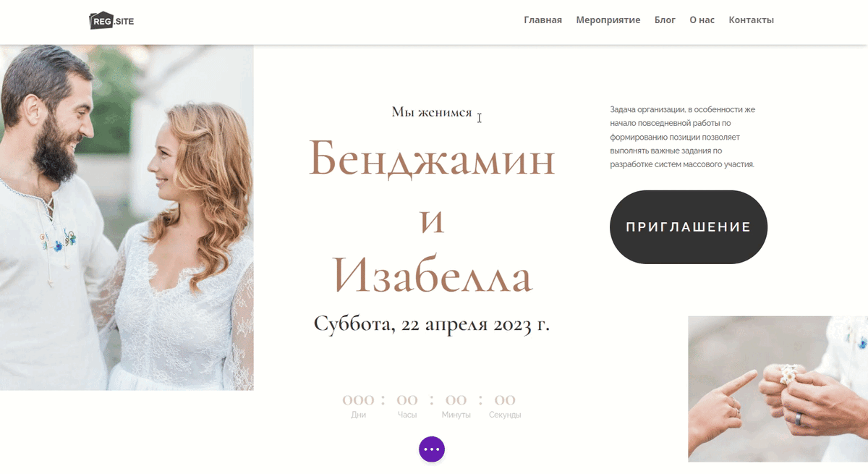868x474 pixels.
Task: Go to the Главная menu item
Action: (x=542, y=20)
